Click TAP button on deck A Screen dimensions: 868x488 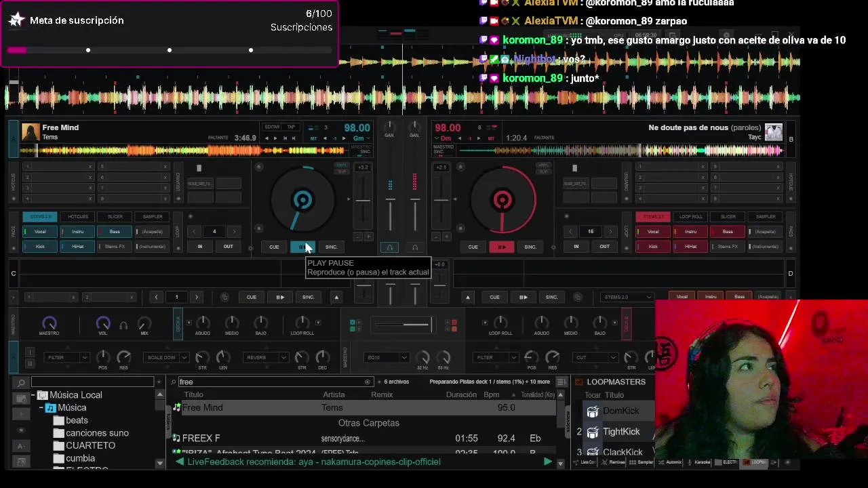coord(291,127)
